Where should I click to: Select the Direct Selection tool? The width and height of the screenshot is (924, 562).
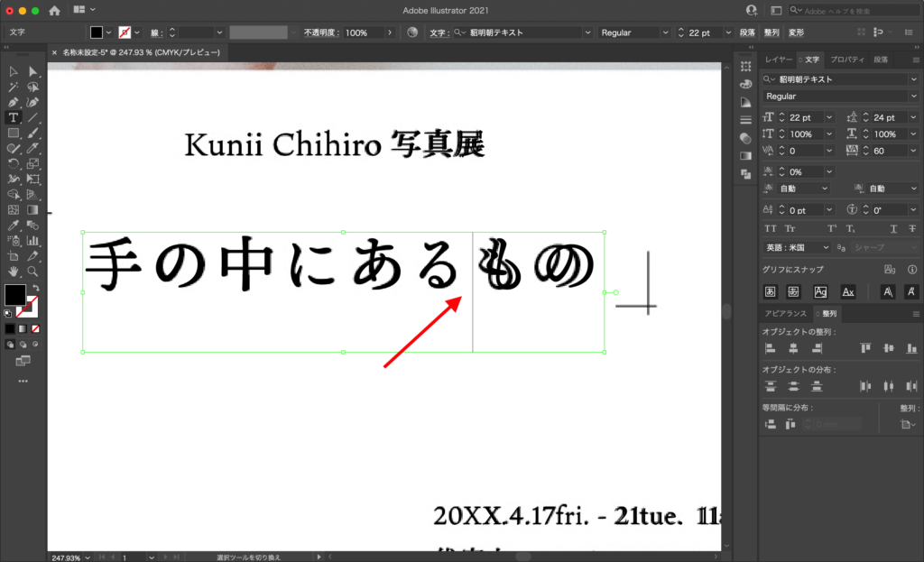pyautogui.click(x=33, y=71)
